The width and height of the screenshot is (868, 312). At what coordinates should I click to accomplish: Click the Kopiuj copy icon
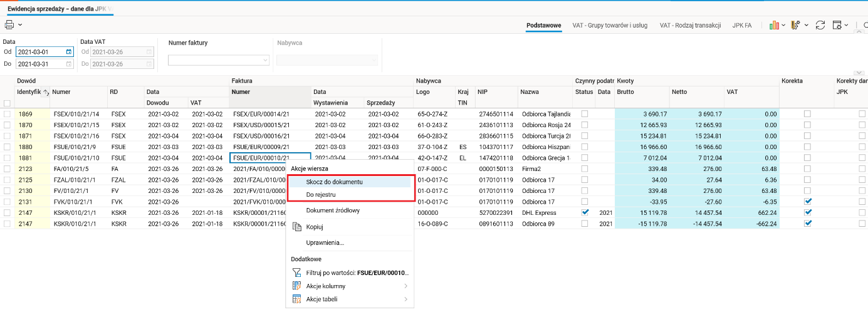click(297, 227)
